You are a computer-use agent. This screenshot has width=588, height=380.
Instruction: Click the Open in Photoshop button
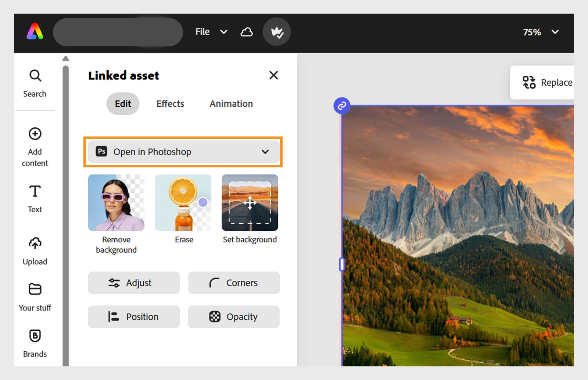pos(183,152)
